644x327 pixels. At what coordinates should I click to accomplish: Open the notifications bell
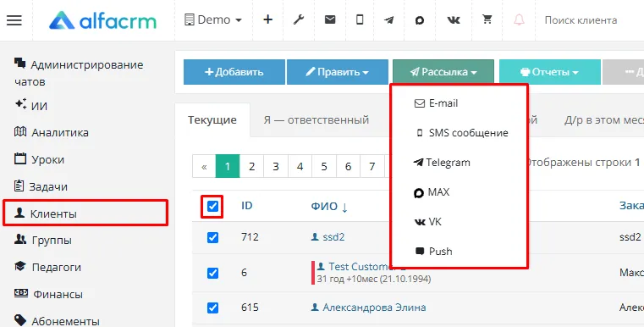click(x=519, y=19)
